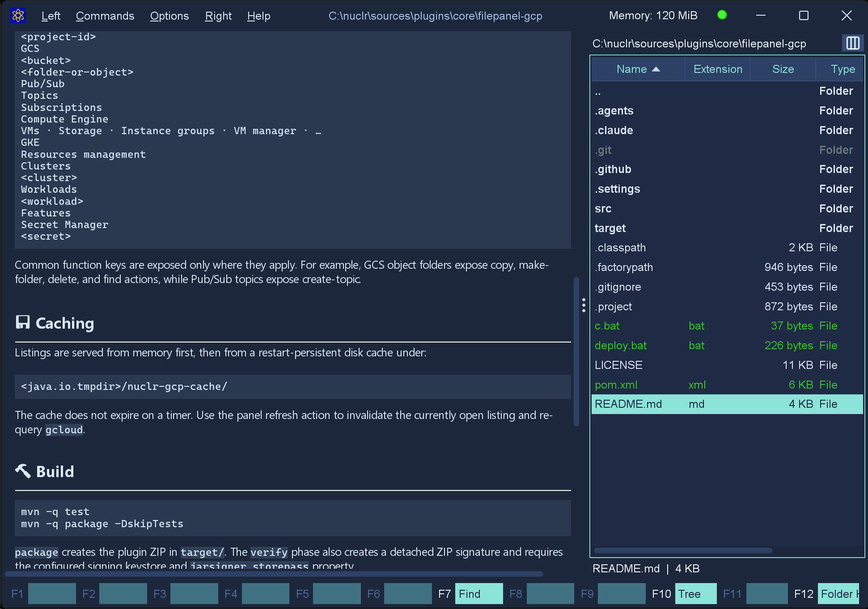
Task: Open the Left menu
Action: click(x=51, y=16)
